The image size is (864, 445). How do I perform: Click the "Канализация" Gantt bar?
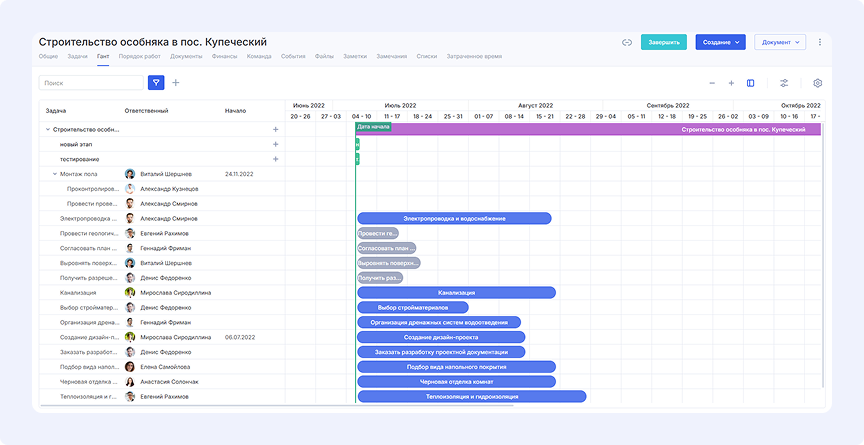tap(456, 293)
